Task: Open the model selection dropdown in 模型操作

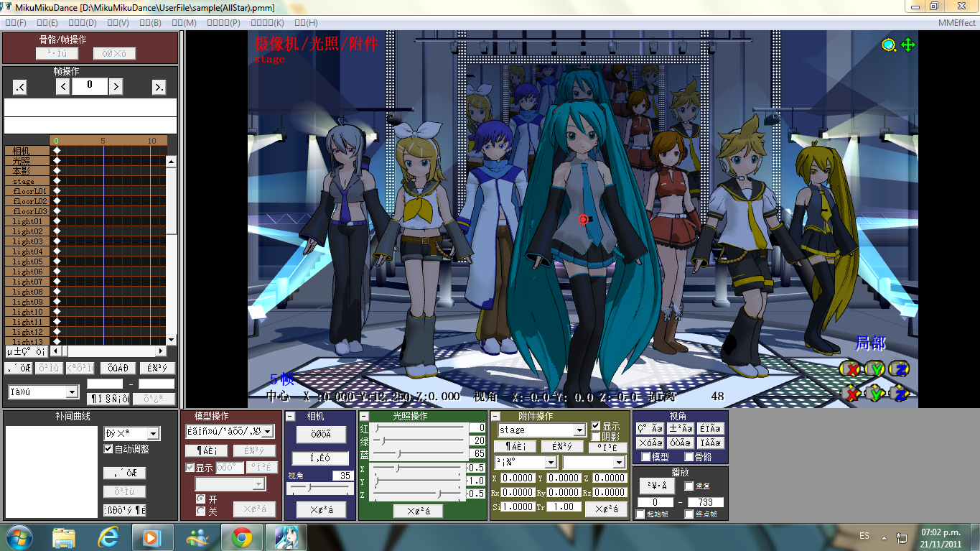Action: [x=230, y=431]
